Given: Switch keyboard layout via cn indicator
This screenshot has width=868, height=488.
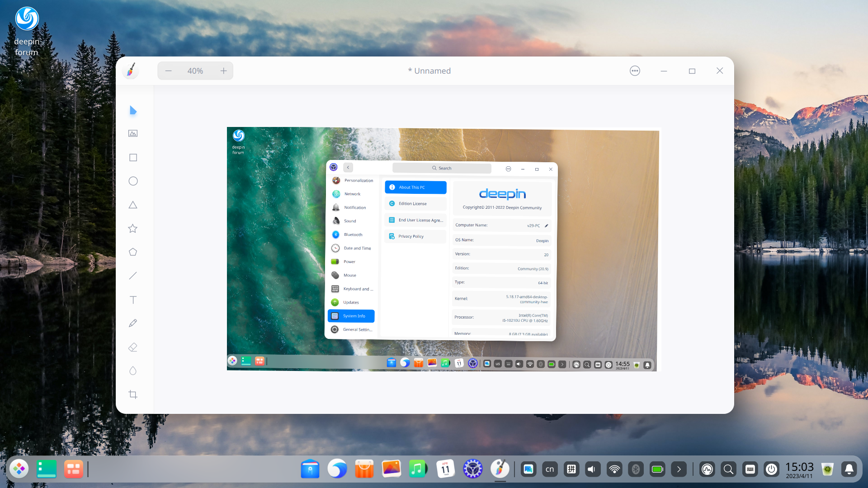Looking at the screenshot, I should [x=549, y=469].
